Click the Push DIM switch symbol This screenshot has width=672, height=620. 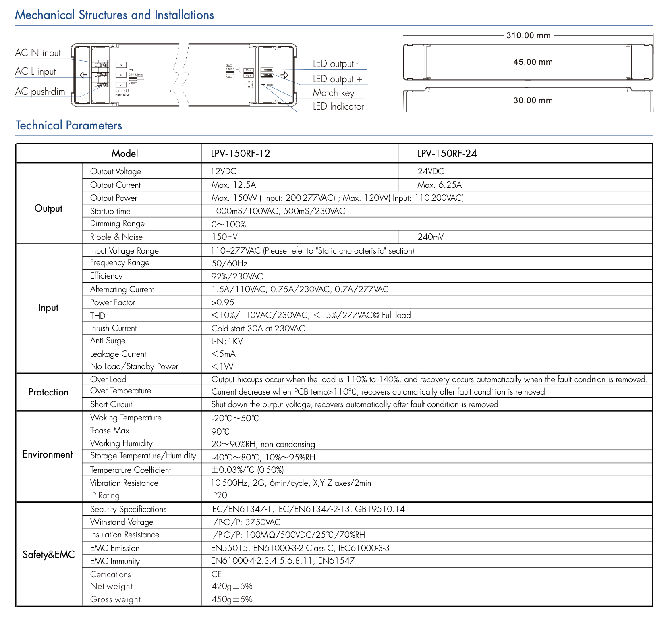pos(122,91)
